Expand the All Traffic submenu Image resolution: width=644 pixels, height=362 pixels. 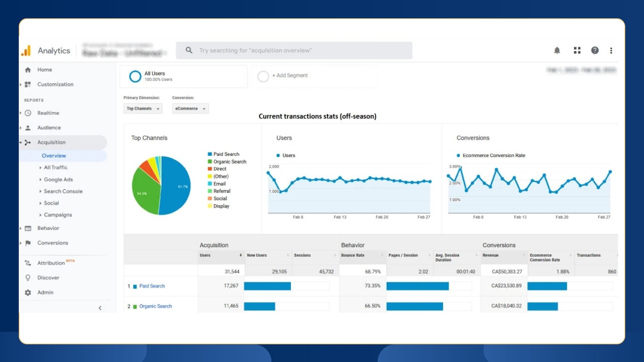pos(40,168)
